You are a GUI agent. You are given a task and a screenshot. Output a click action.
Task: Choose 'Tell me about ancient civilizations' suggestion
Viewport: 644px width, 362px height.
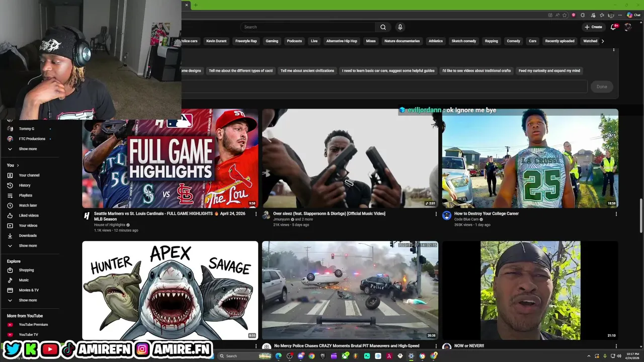tap(307, 71)
